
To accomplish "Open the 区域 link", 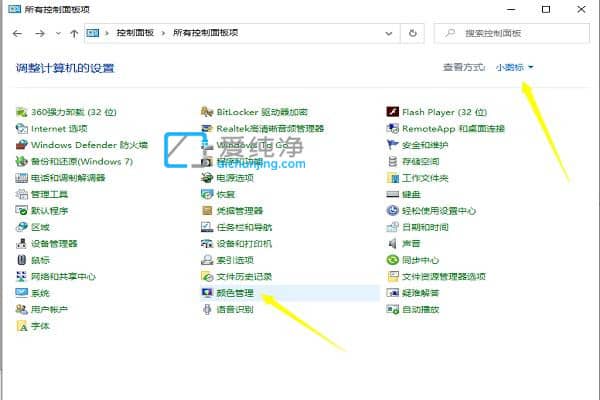I will pyautogui.click(x=40, y=227).
